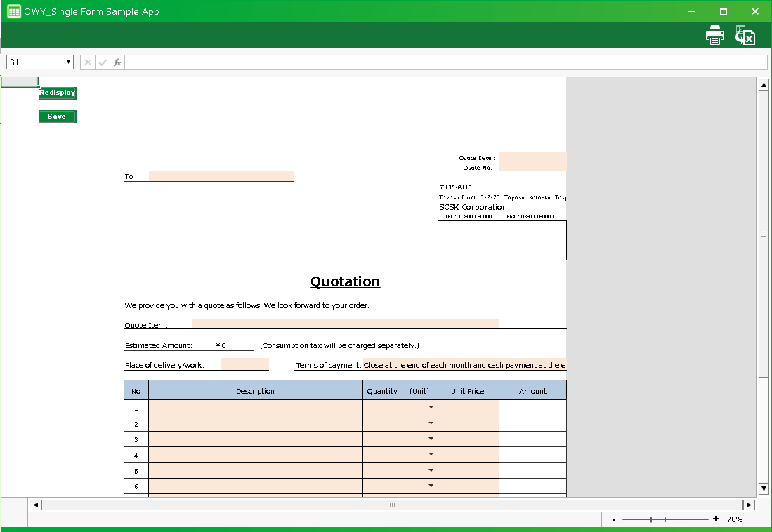This screenshot has width=772, height=532.
Task: Open the Name Box dropdown showing B1
Action: click(68, 62)
